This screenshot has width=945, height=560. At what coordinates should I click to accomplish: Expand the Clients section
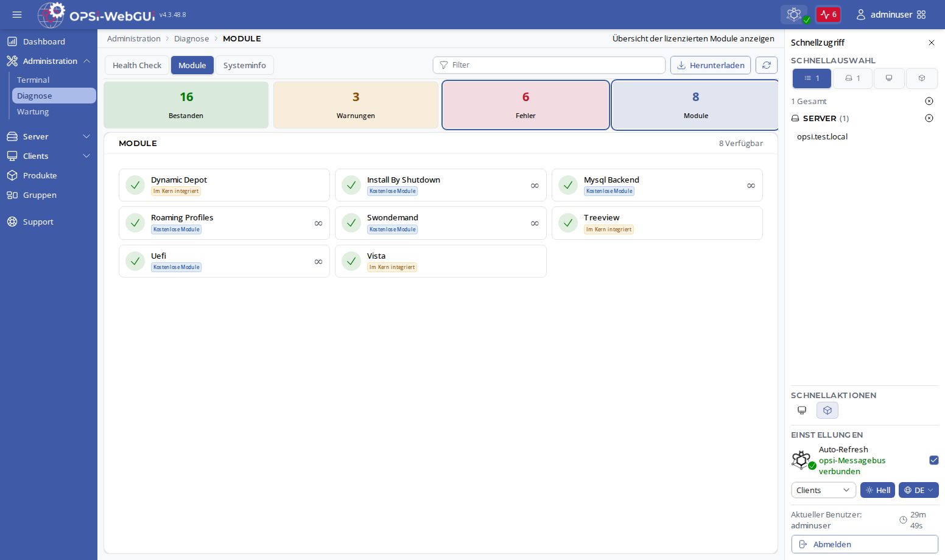49,156
